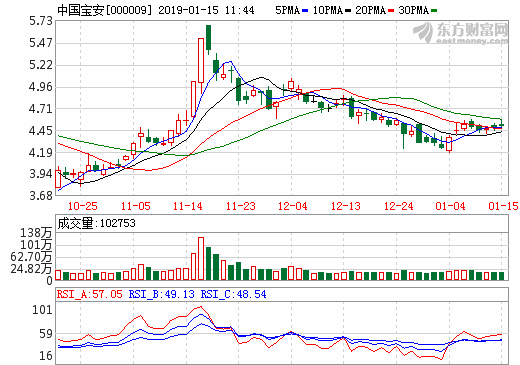Viewport: 520px width, 365px height.
Task: Click the RSI_A:57.05 indicator label
Action: 90,294
